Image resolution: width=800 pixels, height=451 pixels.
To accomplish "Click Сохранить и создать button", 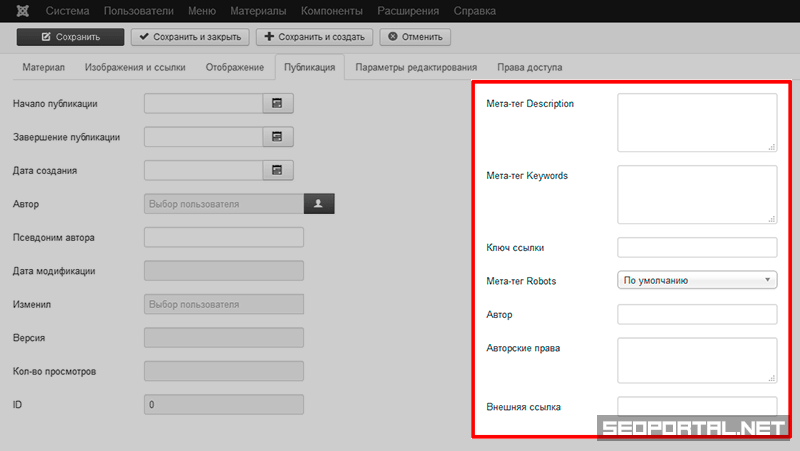I will [x=314, y=37].
